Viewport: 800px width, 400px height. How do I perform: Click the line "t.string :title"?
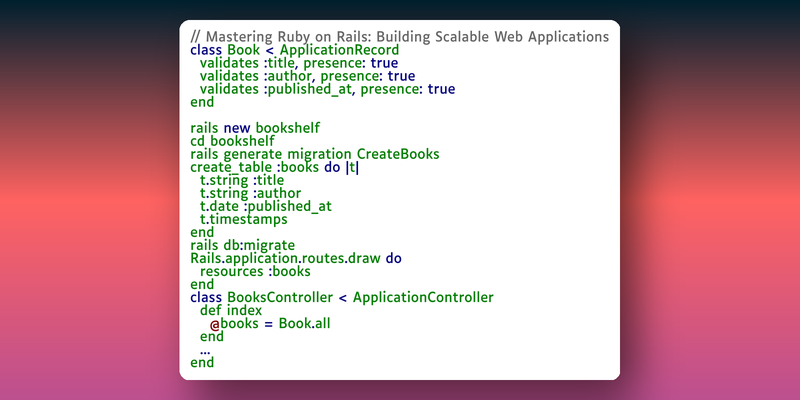(x=242, y=180)
